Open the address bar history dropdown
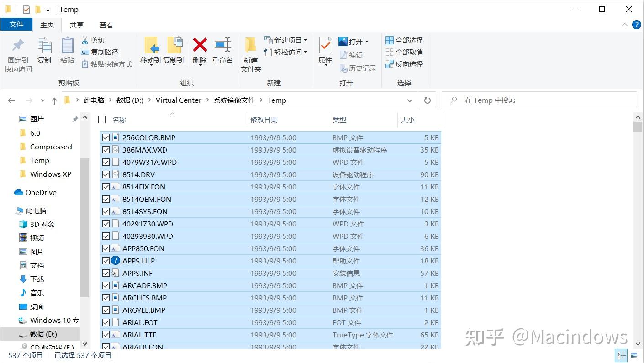644x363 pixels. tap(410, 100)
